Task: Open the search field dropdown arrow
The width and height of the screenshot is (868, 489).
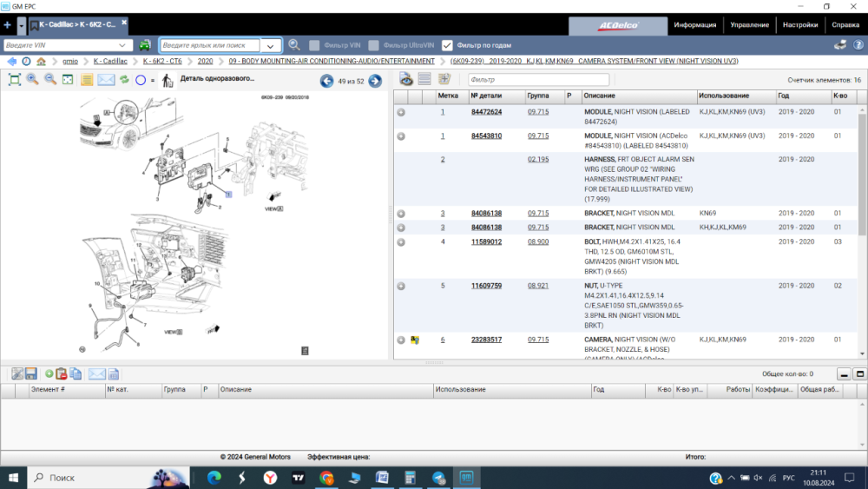Action: 271,45
